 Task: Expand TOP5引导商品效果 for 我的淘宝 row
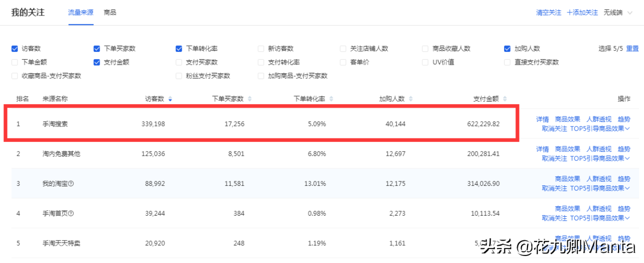click(x=600, y=188)
